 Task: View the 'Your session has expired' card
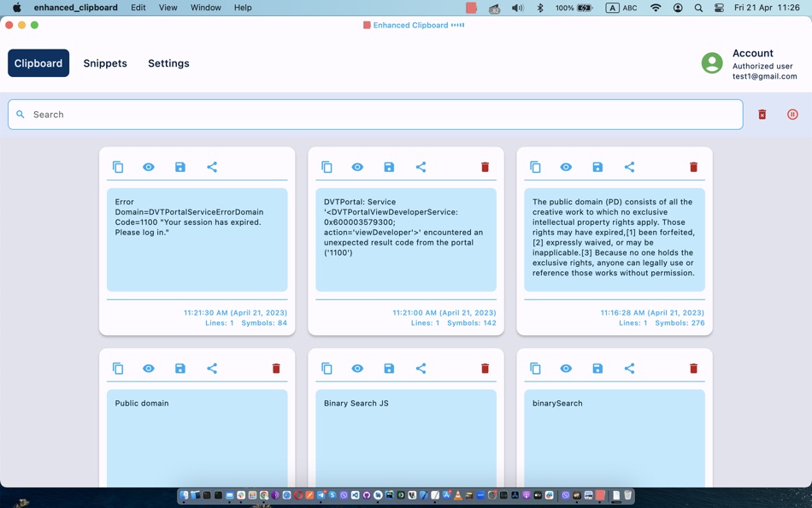click(149, 167)
